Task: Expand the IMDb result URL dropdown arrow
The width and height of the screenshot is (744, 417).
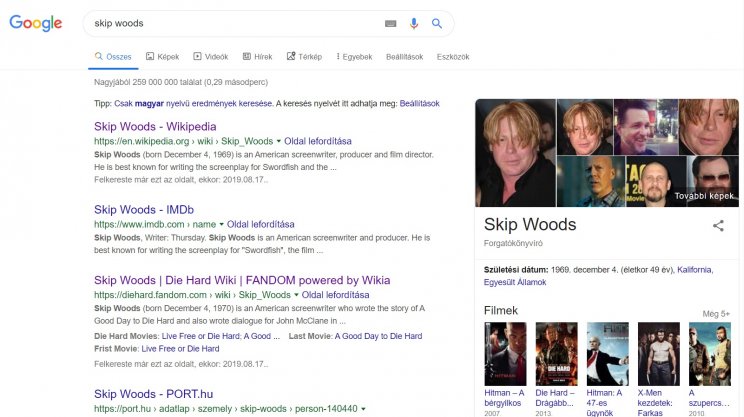Action: (x=221, y=224)
